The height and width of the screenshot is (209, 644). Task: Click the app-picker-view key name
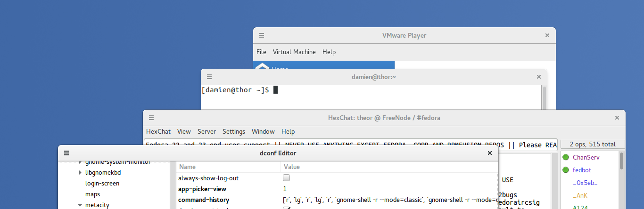202,189
